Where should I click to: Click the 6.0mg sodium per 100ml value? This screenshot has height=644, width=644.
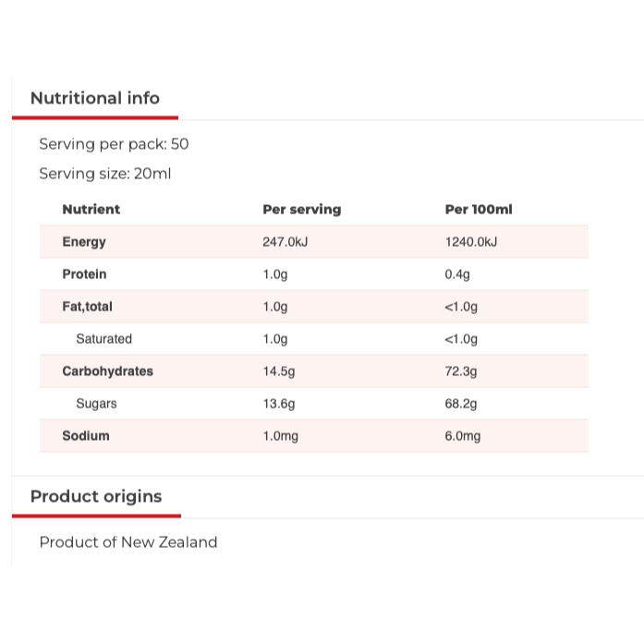tap(463, 436)
